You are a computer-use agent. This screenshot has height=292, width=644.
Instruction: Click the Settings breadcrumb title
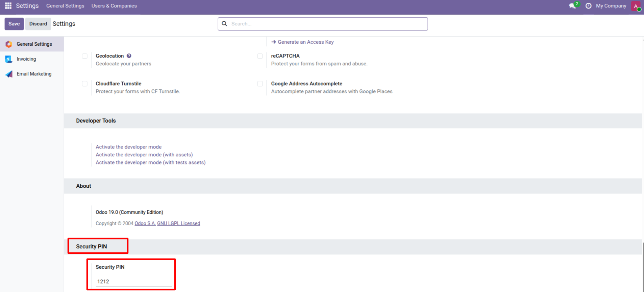pyautogui.click(x=64, y=24)
